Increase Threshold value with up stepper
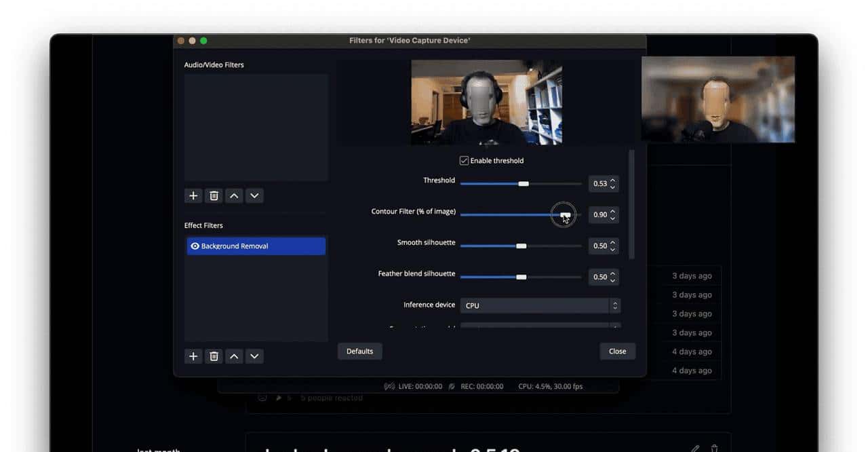The height and width of the screenshot is (452, 868). point(613,181)
